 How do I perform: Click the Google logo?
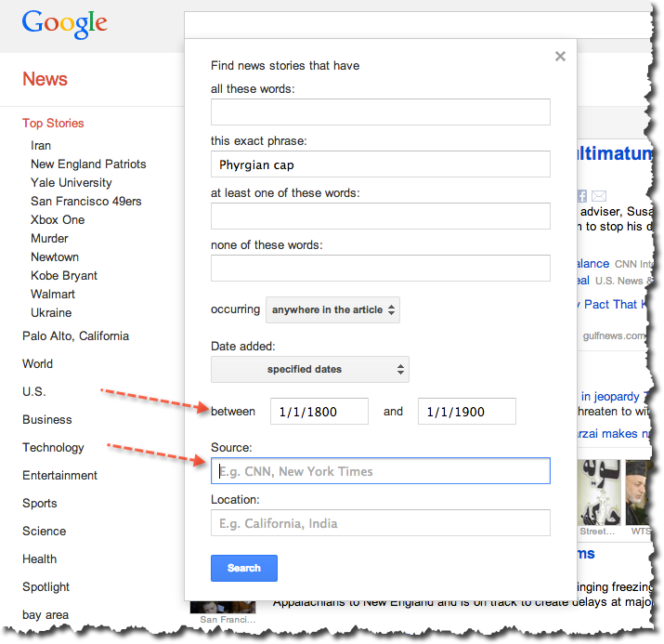(64, 24)
